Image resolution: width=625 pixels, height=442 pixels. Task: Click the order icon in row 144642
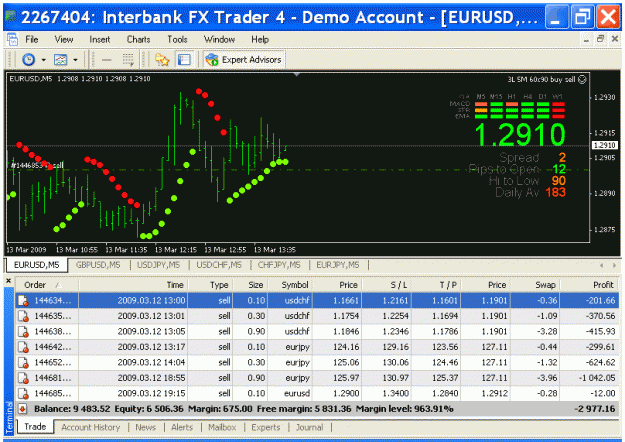pos(24,347)
